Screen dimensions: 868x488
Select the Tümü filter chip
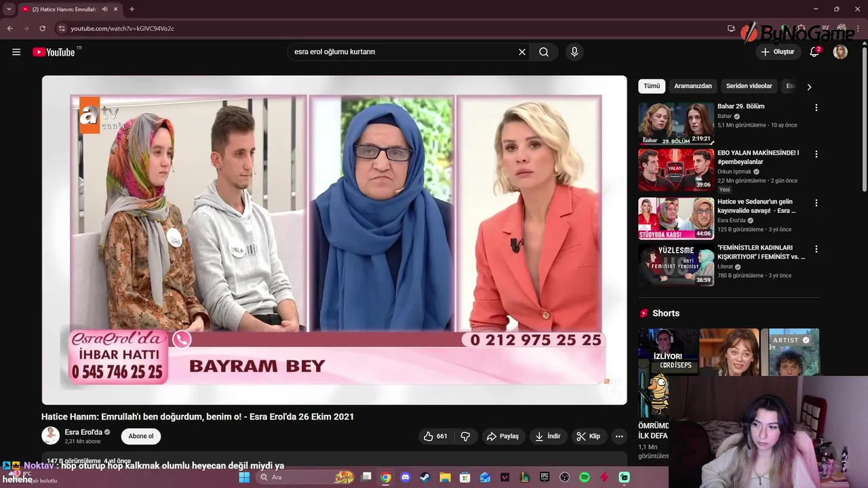click(x=652, y=86)
